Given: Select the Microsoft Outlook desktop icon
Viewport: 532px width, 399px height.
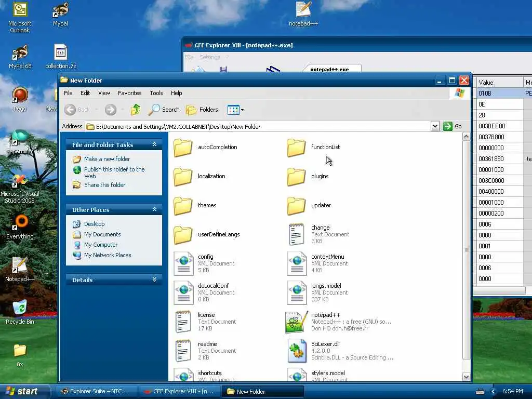Looking at the screenshot, I should pos(20,18).
